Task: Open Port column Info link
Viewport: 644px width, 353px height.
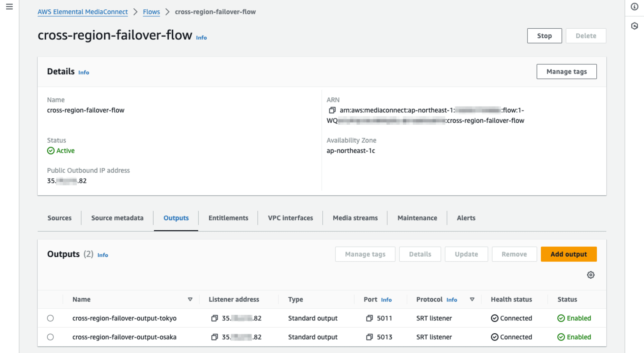Action: (x=386, y=300)
